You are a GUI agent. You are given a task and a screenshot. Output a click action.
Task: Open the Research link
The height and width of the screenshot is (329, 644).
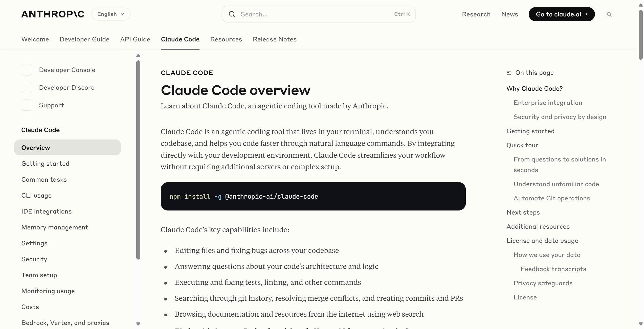[476, 14]
